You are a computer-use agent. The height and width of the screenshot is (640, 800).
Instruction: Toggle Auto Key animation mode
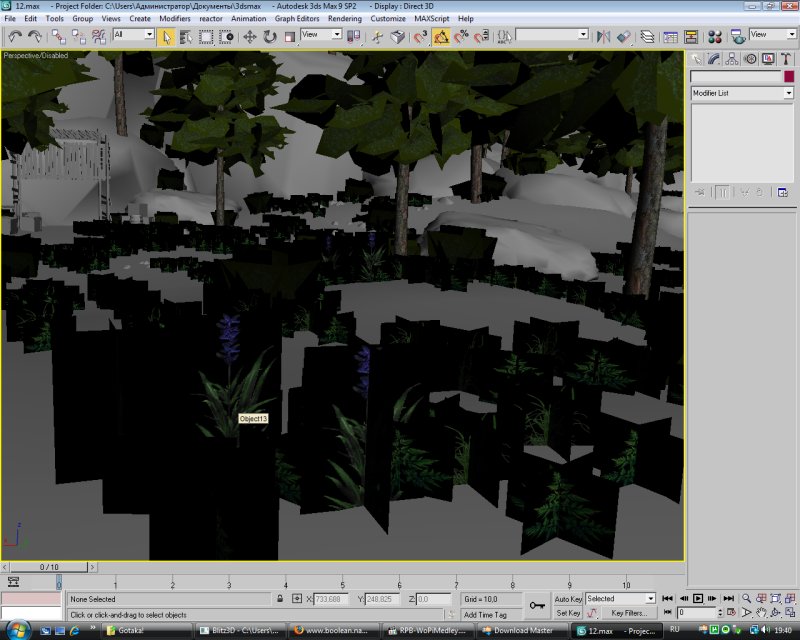568,598
